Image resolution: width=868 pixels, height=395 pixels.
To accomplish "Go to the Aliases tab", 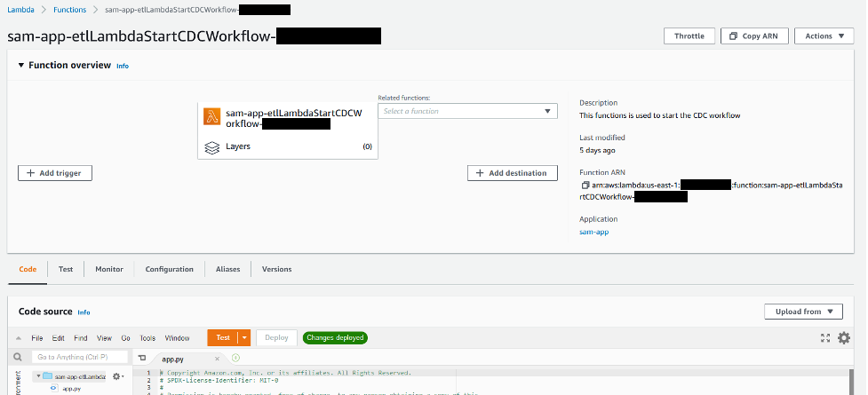I will pyautogui.click(x=228, y=270).
